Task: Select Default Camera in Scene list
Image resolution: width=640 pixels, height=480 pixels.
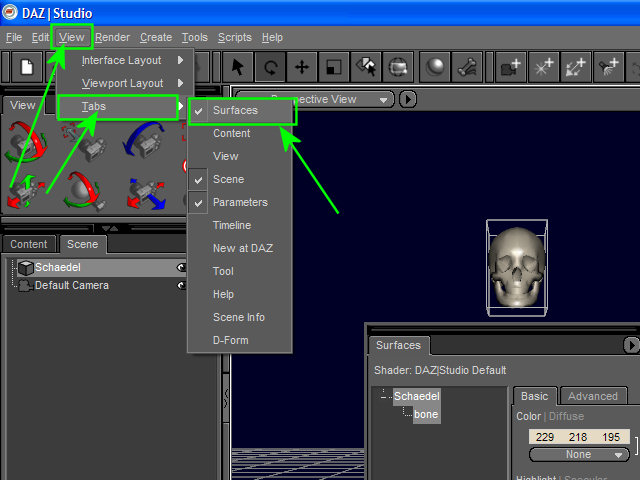Action: click(72, 285)
